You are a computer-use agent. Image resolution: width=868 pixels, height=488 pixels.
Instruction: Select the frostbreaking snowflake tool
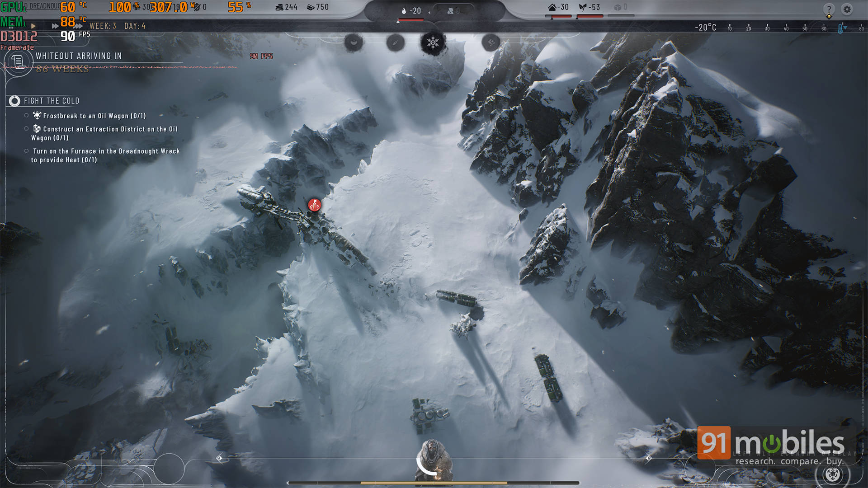433,43
